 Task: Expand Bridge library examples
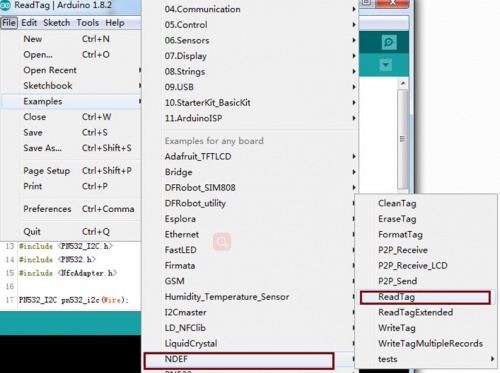coord(251,172)
